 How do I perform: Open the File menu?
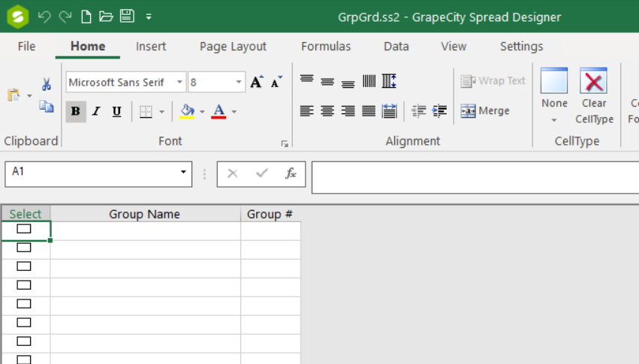pos(26,47)
